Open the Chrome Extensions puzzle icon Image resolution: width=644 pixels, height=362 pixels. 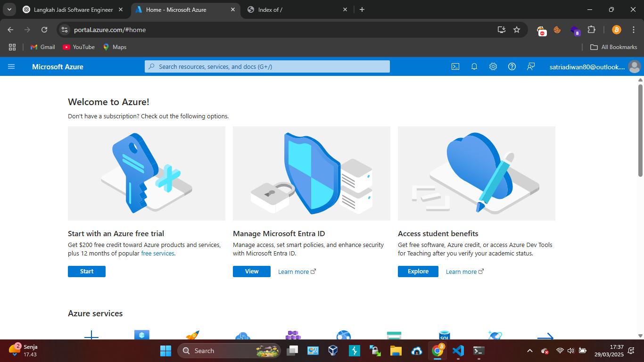[x=591, y=30]
